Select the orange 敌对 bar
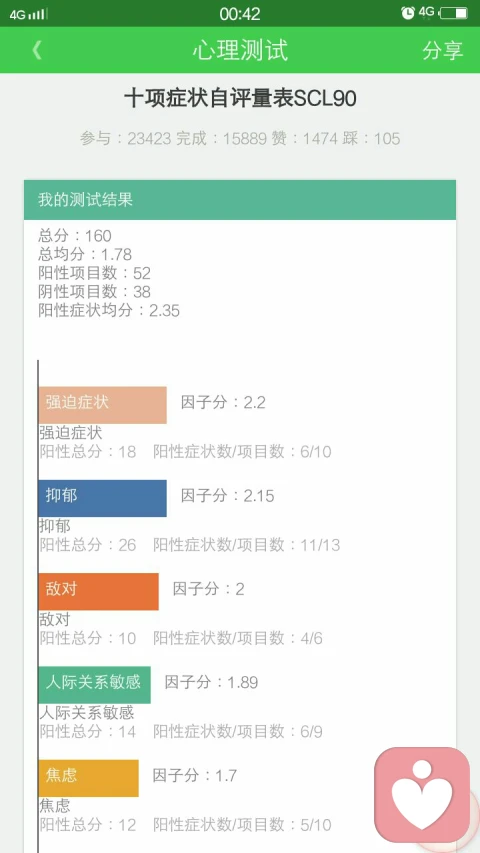This screenshot has width=480, height=853. [99, 591]
